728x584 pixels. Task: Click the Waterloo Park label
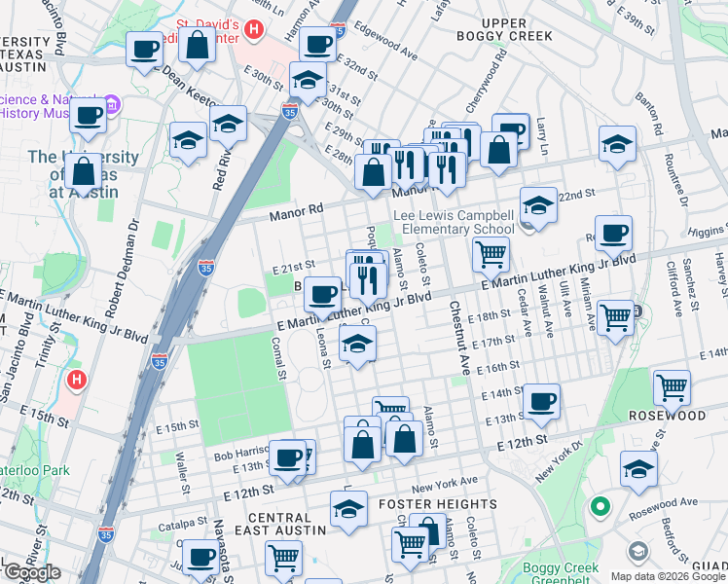[35, 470]
